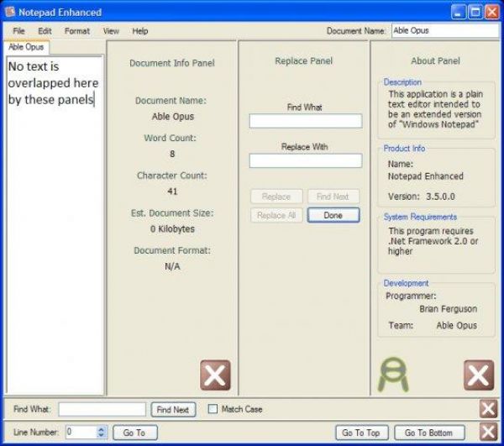Viewport: 504px width, 446px height.
Task: Click the Go To Top button
Action: coord(361,433)
